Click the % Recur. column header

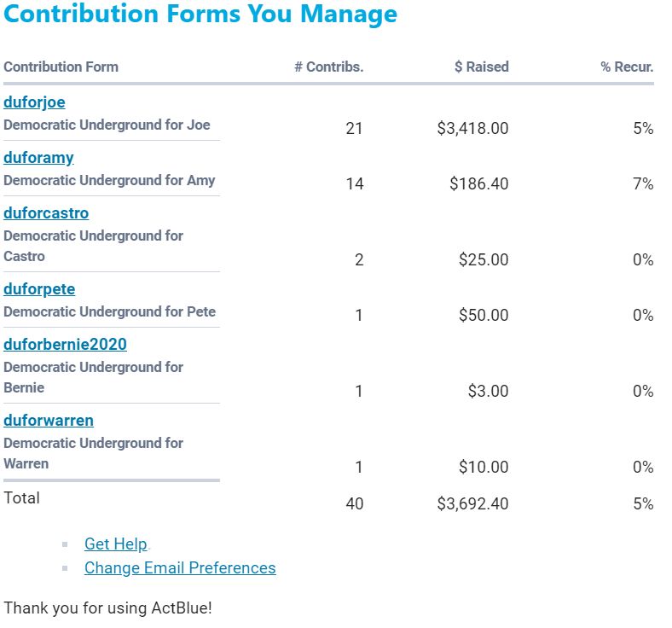coord(627,67)
